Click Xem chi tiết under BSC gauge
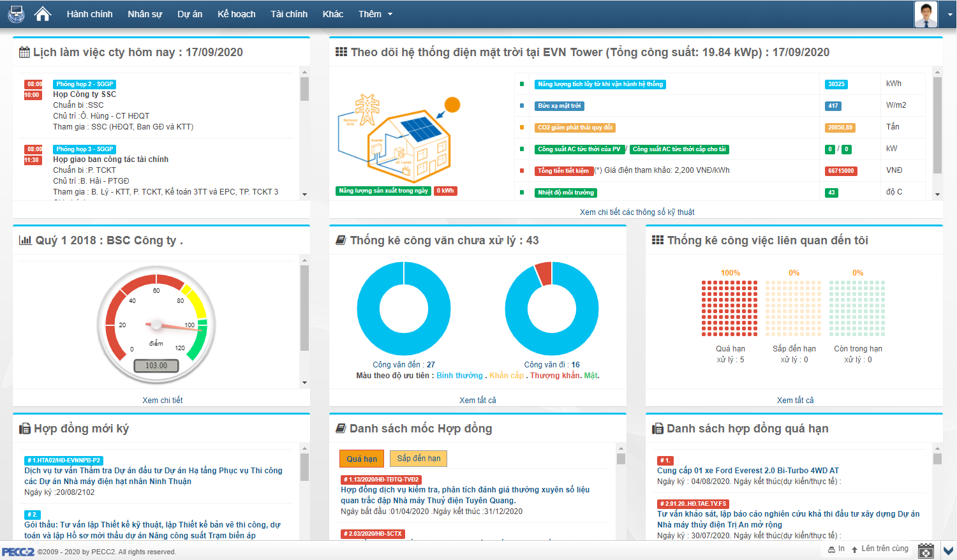The image size is (957, 560). 162,401
